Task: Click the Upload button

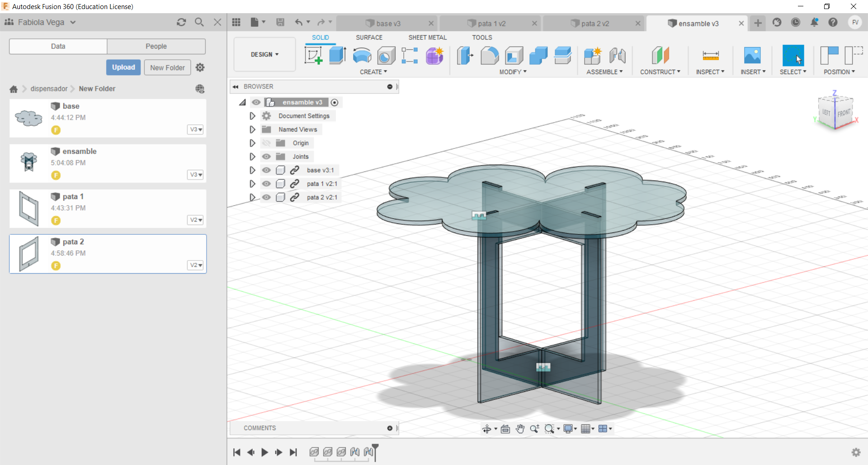Action: (x=123, y=67)
